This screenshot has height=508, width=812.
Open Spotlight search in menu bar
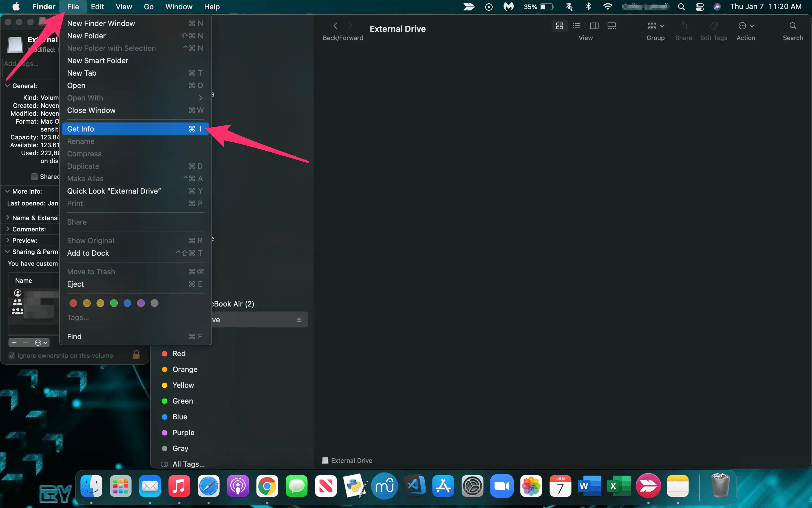[681, 7]
